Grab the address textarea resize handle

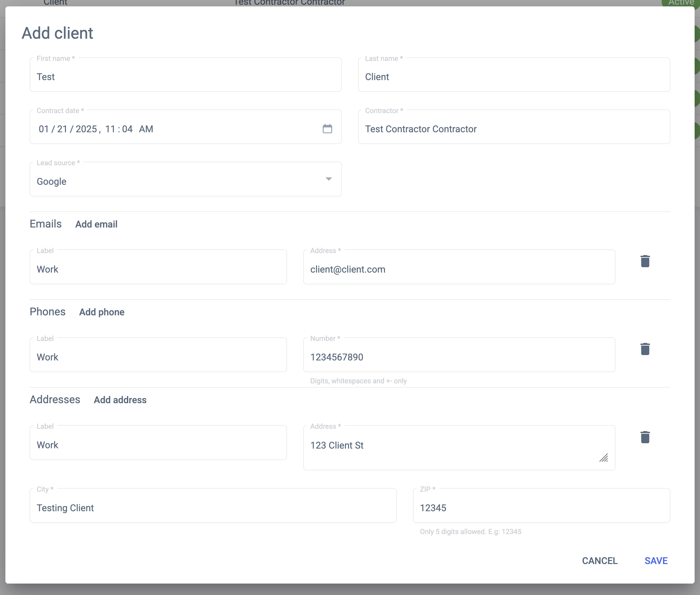(x=603, y=458)
